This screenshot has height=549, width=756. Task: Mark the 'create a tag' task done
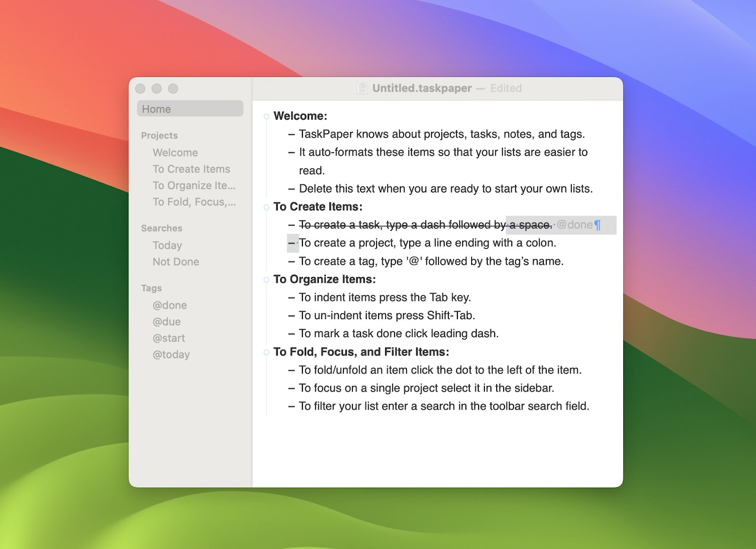point(292,261)
